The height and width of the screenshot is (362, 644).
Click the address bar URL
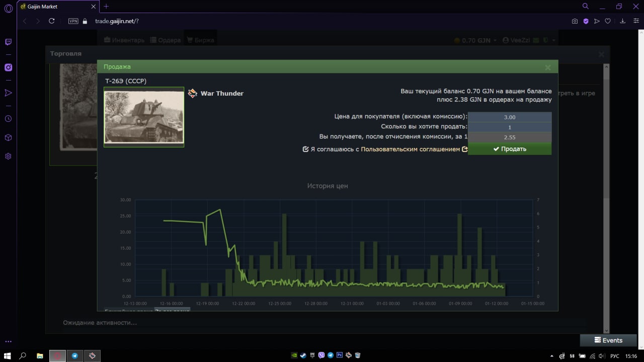click(116, 21)
